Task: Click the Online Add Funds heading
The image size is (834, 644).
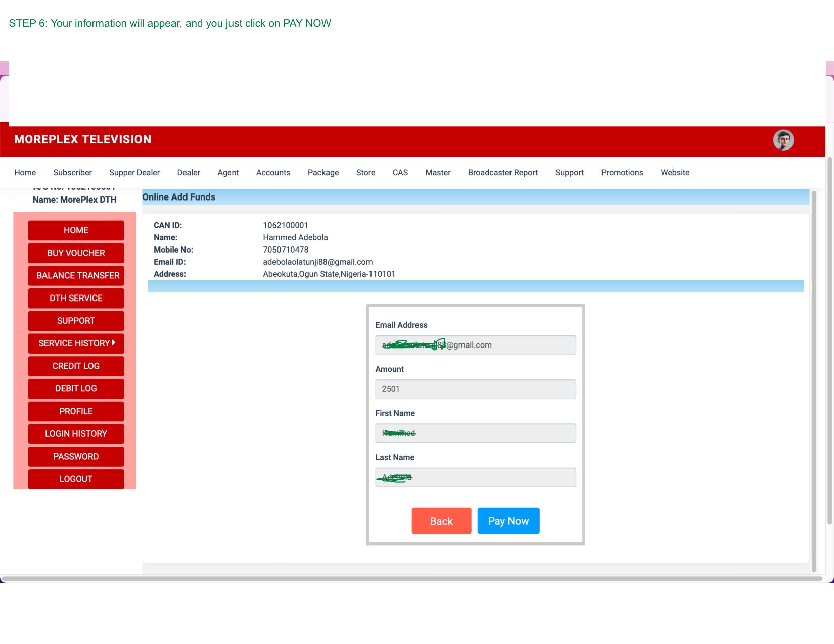Action: coord(178,197)
